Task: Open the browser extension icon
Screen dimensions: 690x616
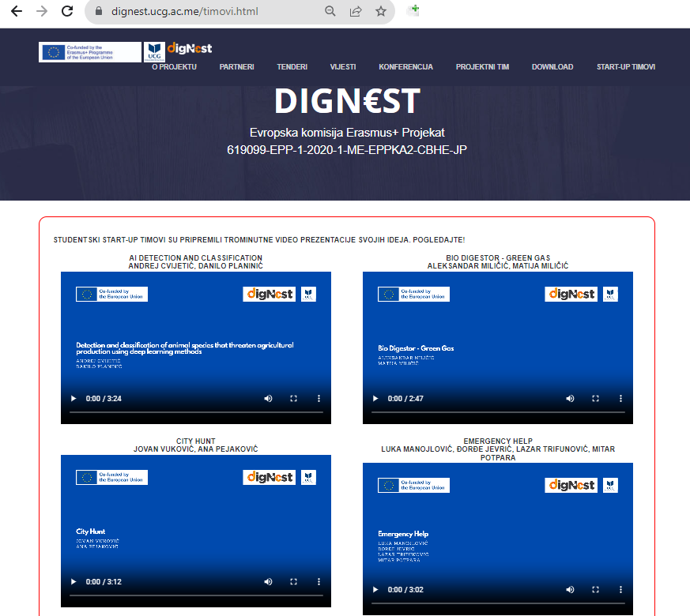Action: click(x=413, y=10)
